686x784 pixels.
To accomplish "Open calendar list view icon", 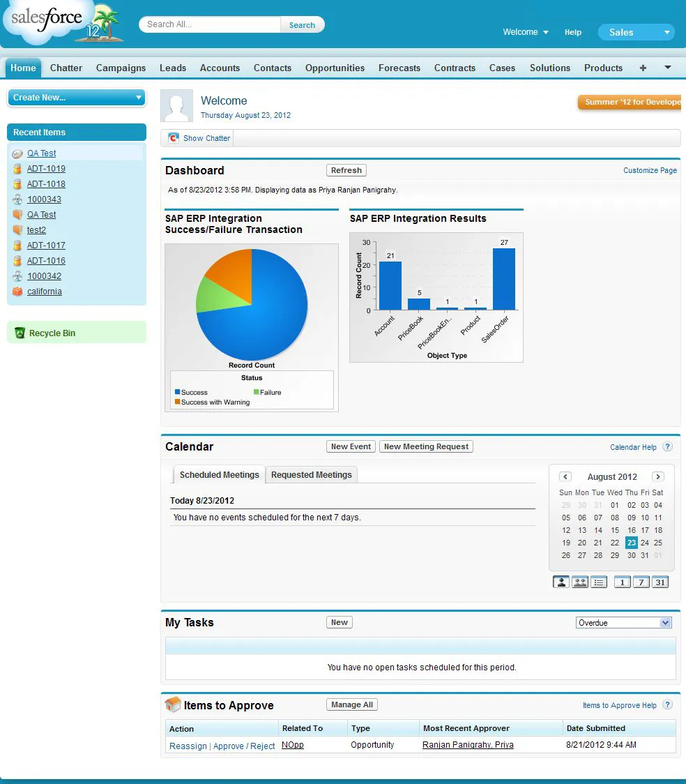I will pos(599,582).
